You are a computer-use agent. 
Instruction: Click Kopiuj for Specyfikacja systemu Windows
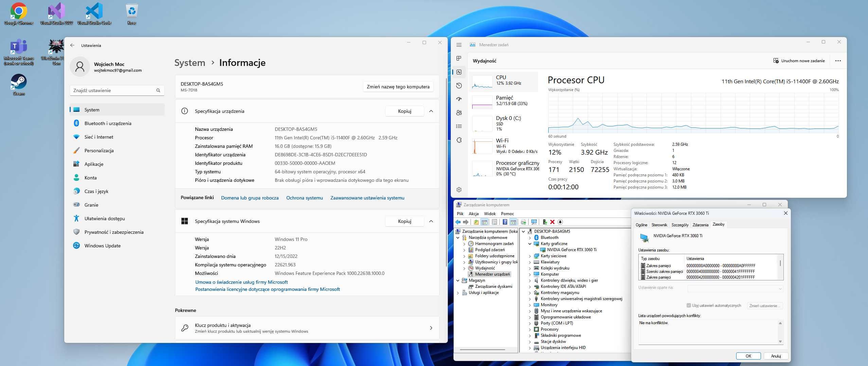tap(404, 221)
